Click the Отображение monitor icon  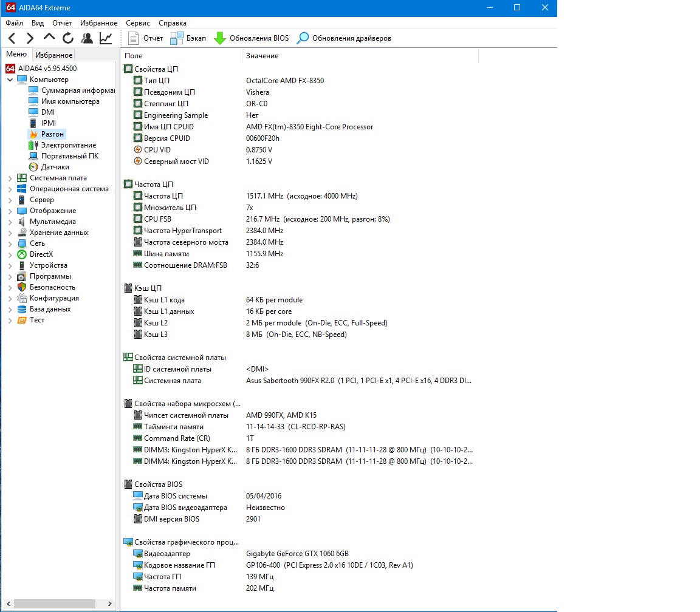click(22, 211)
